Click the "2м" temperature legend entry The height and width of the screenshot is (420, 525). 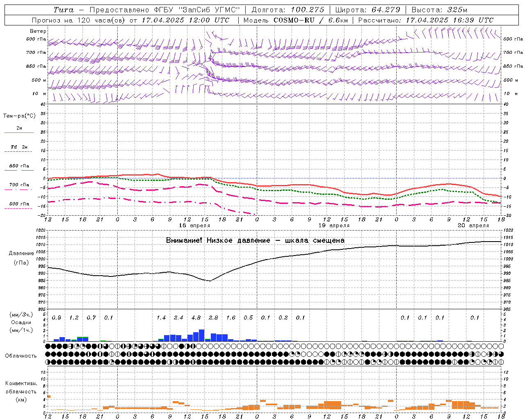coord(19,128)
